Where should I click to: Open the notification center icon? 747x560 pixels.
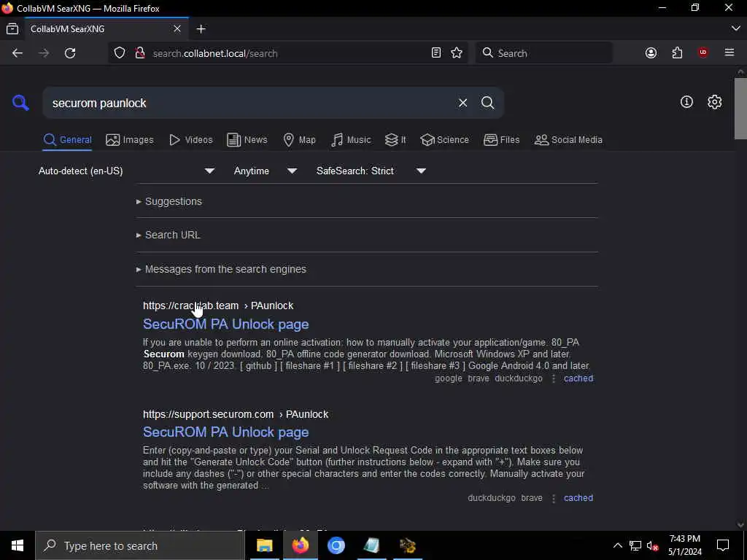[x=723, y=545]
